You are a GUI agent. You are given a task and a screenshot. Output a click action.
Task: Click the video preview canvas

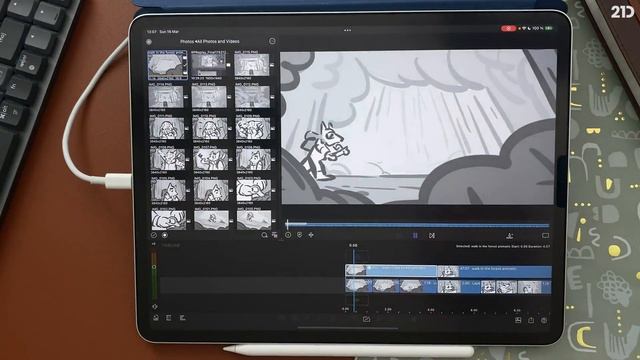418,127
